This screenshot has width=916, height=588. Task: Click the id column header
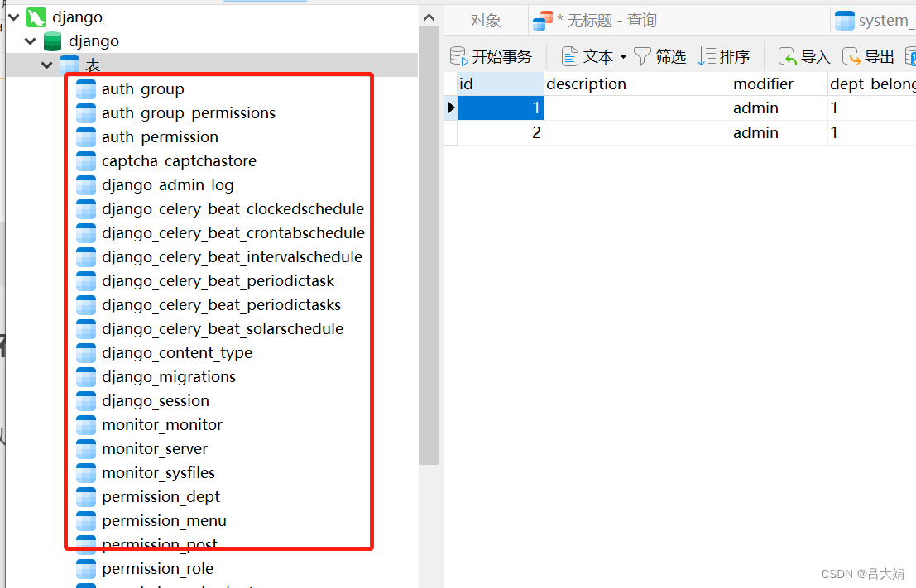500,84
